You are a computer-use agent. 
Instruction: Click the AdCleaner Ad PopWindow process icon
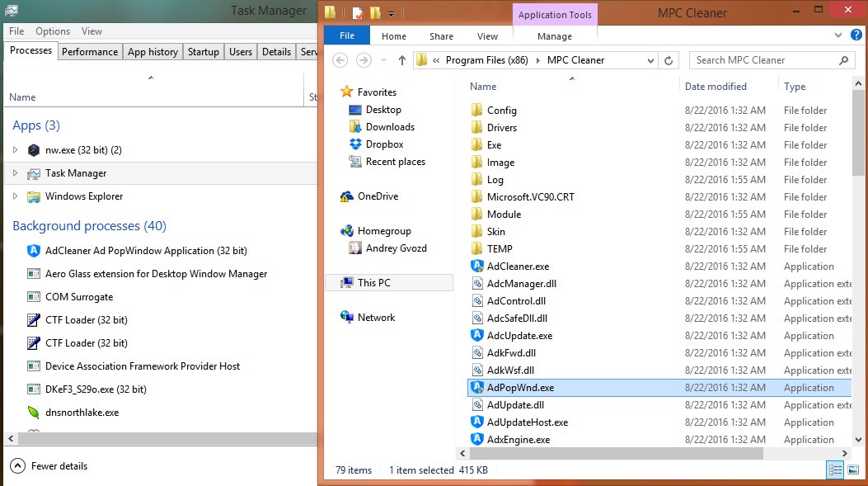[34, 251]
